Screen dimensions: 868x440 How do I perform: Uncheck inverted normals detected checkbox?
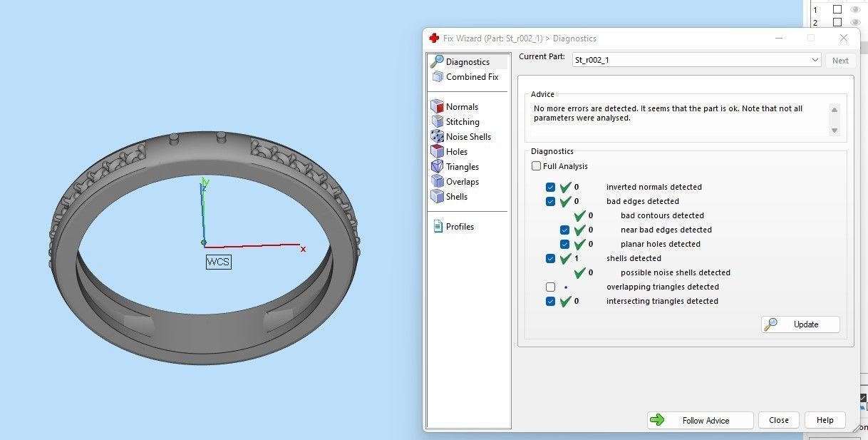click(550, 187)
